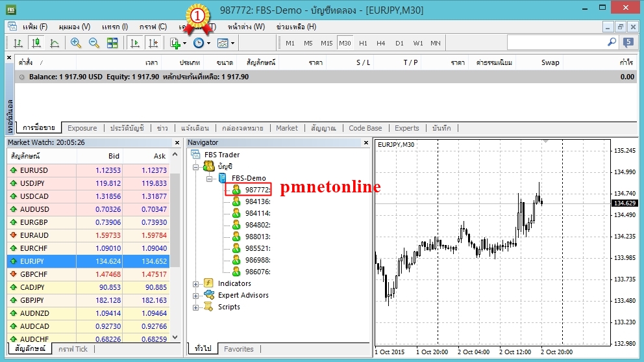Select the M30 timeframe
The height and width of the screenshot is (362, 644).
[345, 43]
